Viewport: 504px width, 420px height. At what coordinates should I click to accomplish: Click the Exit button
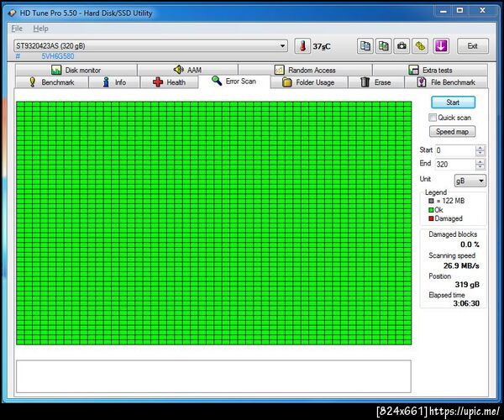pos(472,46)
